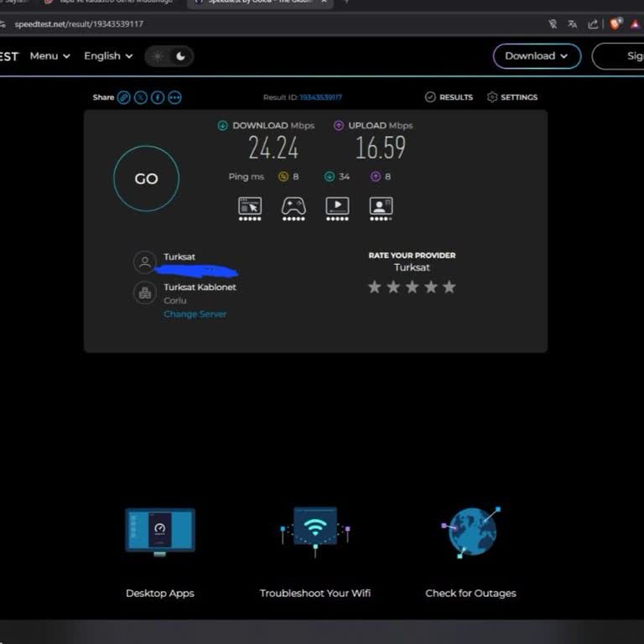Click the Brave rewards triangle icon
The width and height of the screenshot is (644, 644).
[635, 24]
